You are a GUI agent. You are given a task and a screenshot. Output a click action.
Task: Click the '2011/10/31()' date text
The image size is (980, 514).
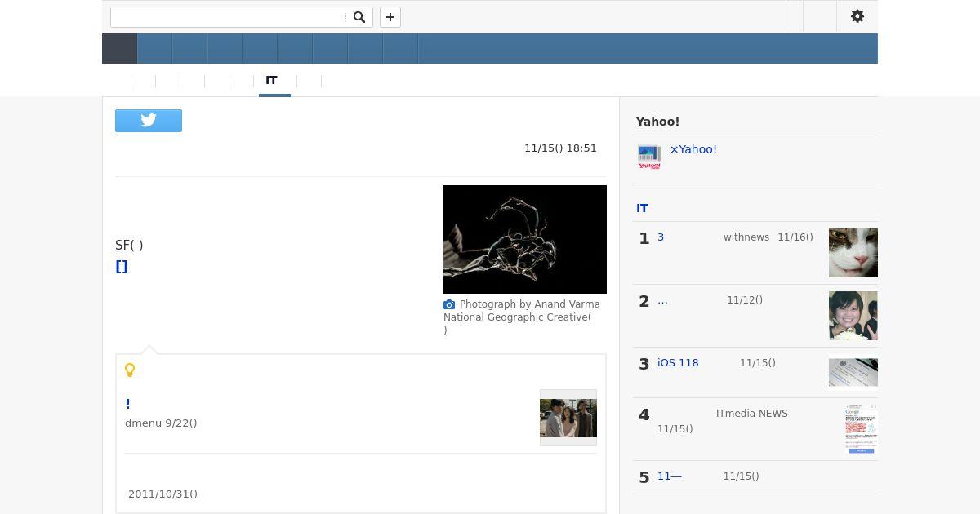(163, 494)
